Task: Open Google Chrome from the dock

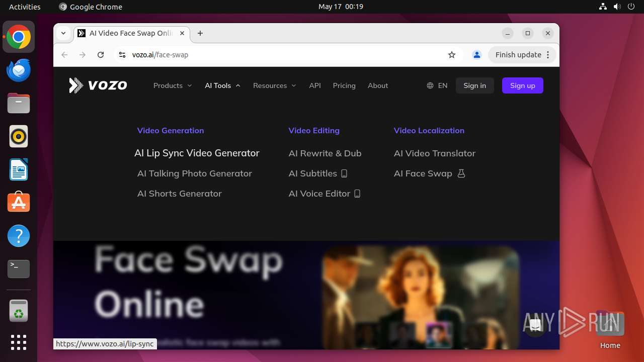Action: pyautogui.click(x=19, y=37)
